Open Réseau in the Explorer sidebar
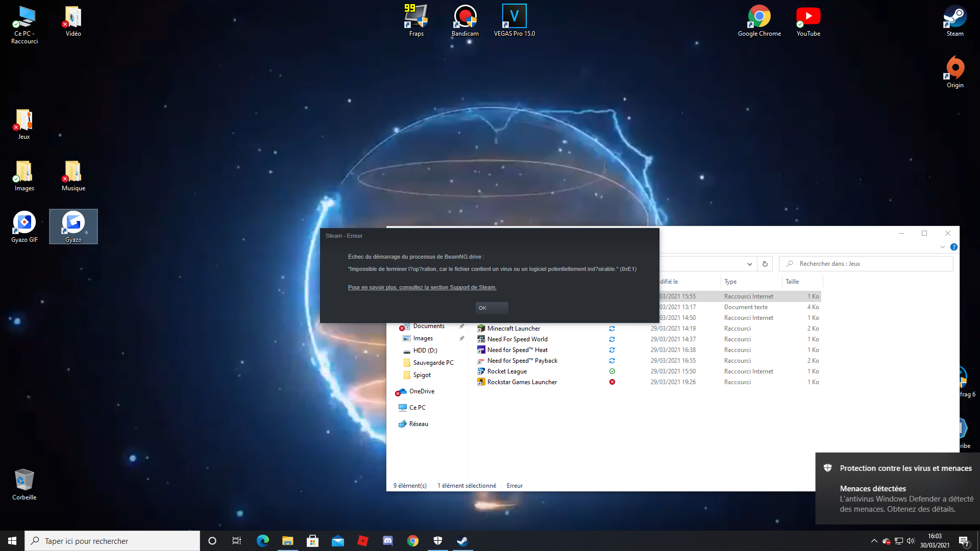Image resolution: width=980 pixels, height=551 pixels. point(418,424)
